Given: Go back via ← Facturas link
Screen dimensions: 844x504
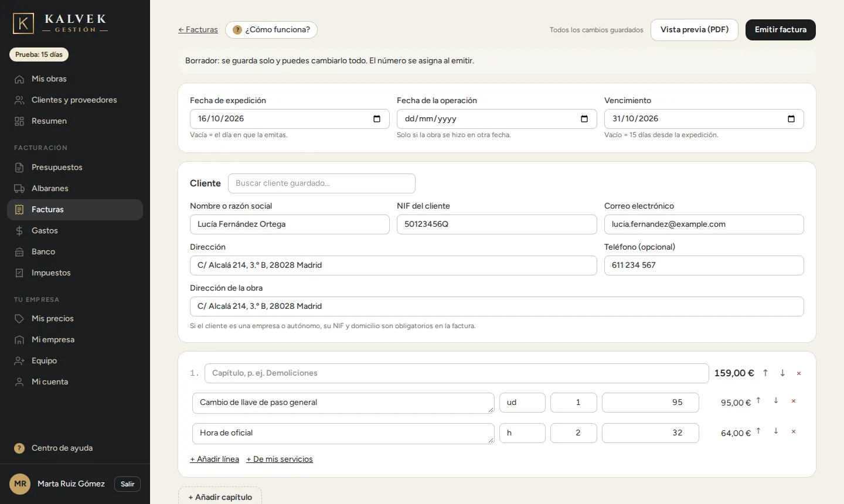Looking at the screenshot, I should 198,30.
